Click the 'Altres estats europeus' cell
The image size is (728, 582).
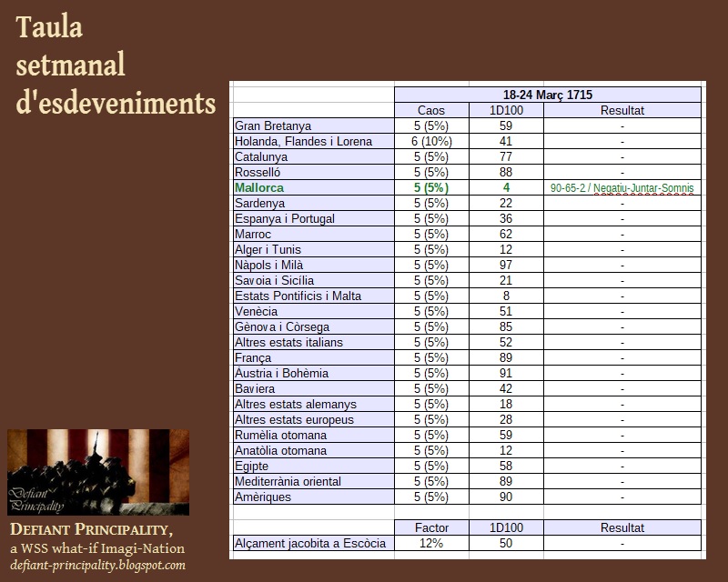point(313,419)
